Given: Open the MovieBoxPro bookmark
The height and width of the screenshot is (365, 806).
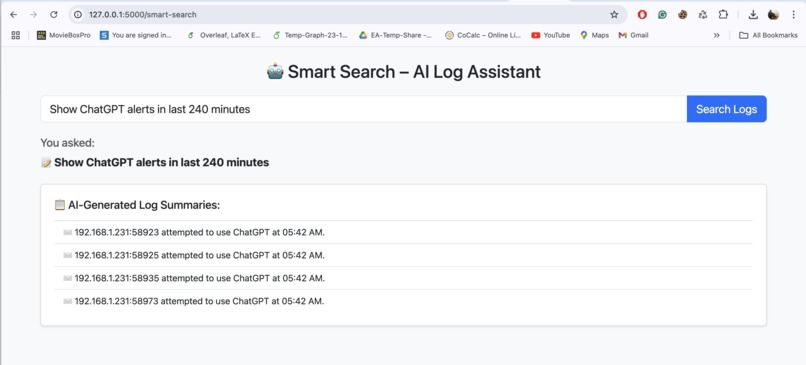Looking at the screenshot, I should [x=64, y=35].
